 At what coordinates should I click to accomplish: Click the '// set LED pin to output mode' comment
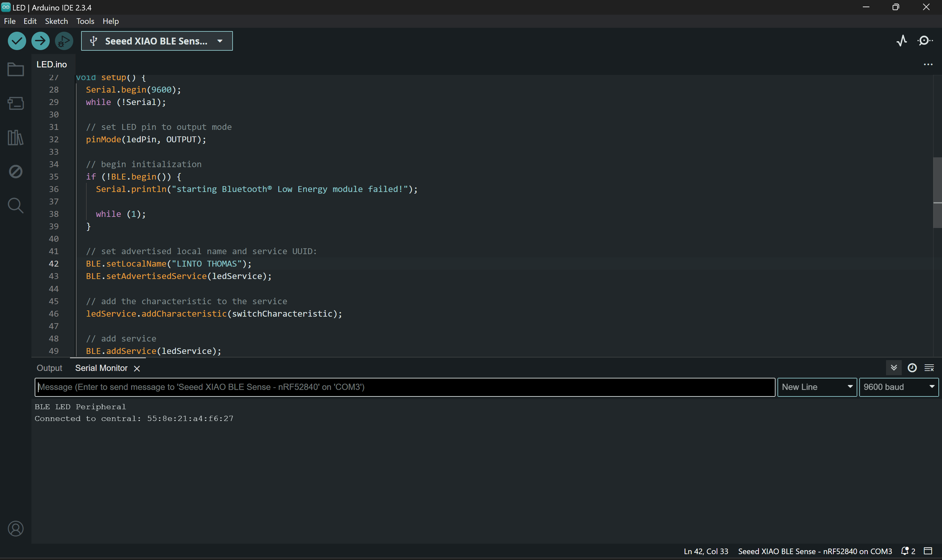pyautogui.click(x=159, y=127)
